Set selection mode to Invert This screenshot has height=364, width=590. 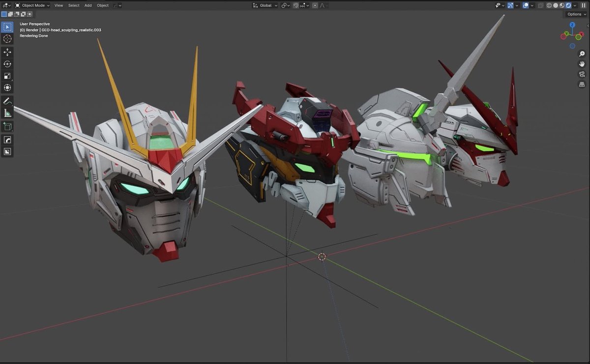[x=23, y=14]
